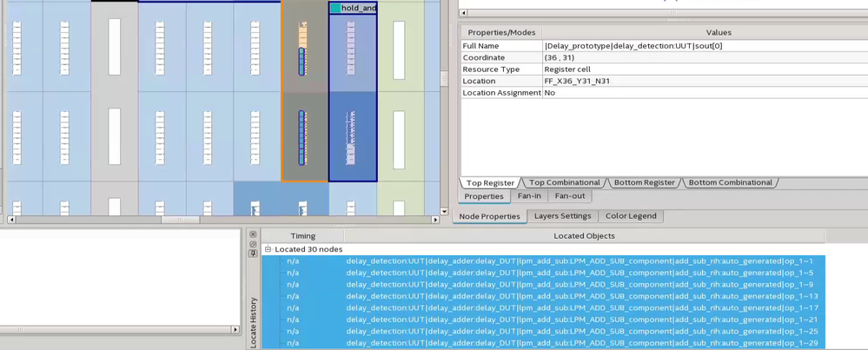Select the Properties sub-tab
The image size is (868, 350).
coord(484,196)
